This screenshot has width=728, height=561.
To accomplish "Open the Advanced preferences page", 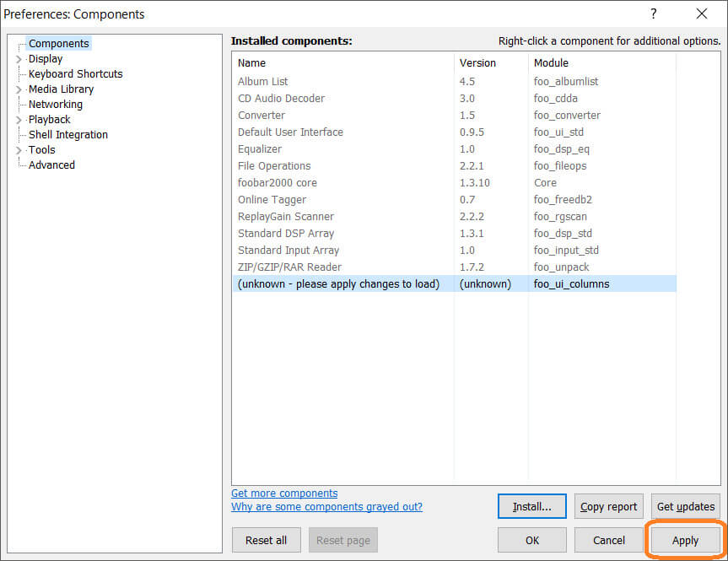I will click(x=51, y=165).
